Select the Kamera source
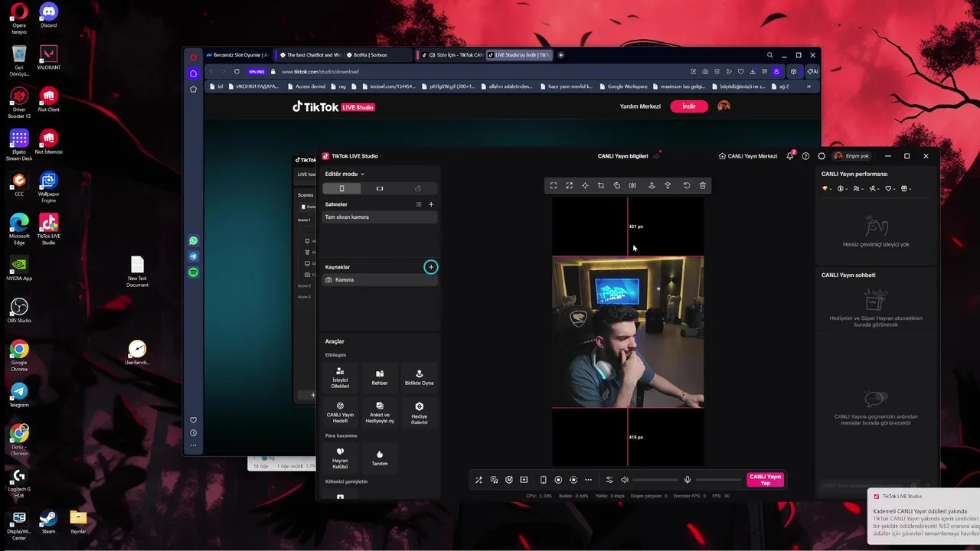Screen dimensions: 980x551 [x=381, y=280]
